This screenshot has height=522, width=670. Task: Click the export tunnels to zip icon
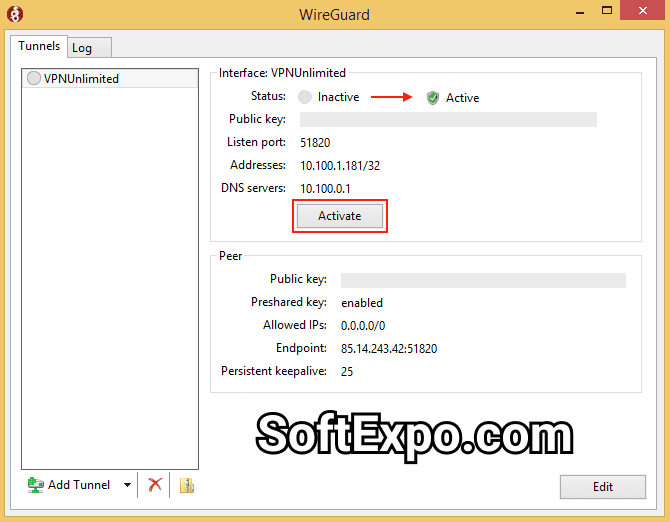[186, 485]
